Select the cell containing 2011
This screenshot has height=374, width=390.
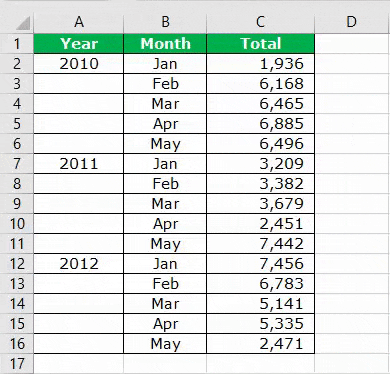[79, 164]
